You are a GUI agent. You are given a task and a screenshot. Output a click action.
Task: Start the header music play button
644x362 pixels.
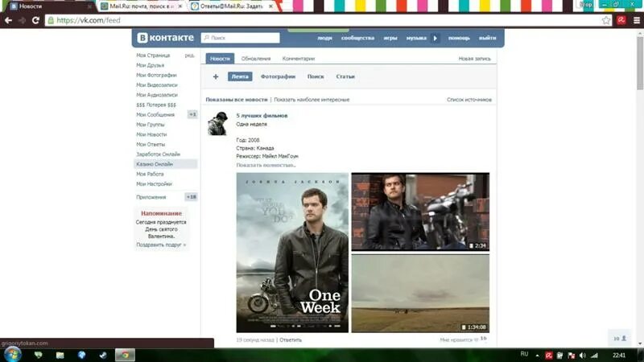[x=435, y=38]
